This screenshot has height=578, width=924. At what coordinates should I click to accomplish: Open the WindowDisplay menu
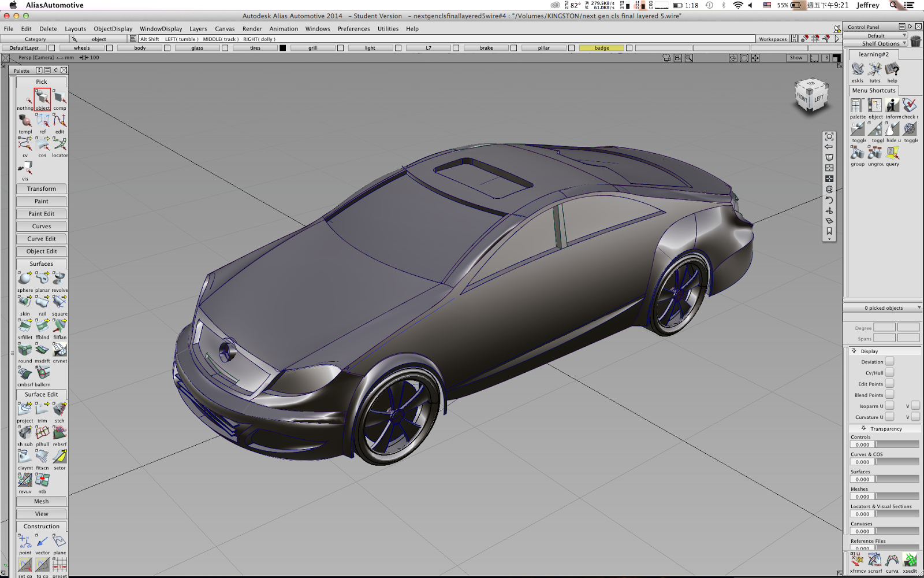coord(160,28)
